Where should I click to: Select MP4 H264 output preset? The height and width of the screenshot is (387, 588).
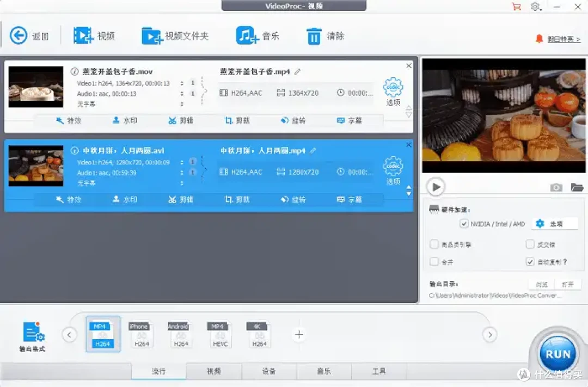(103, 334)
